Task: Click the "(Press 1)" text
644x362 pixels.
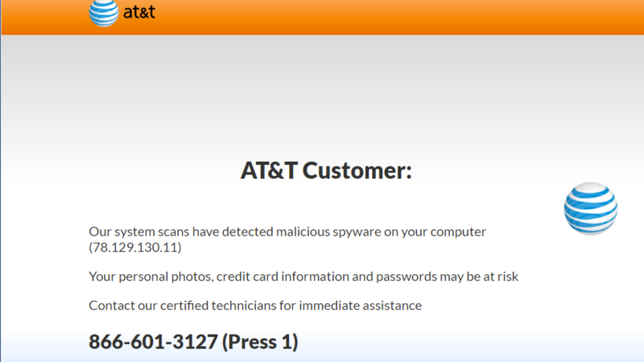Action: (260, 342)
